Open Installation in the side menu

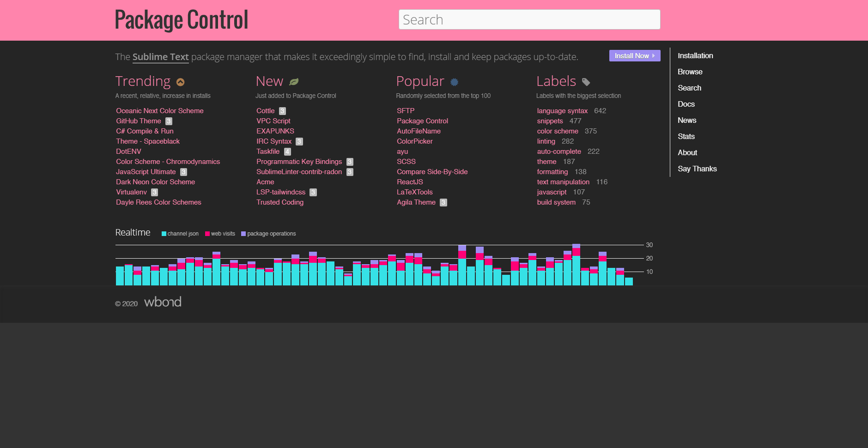(695, 55)
